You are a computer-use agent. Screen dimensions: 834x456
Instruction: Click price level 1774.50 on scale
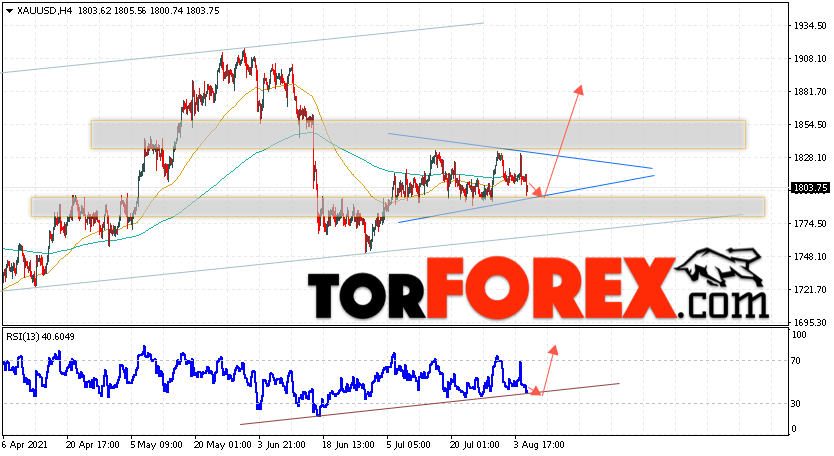click(810, 224)
